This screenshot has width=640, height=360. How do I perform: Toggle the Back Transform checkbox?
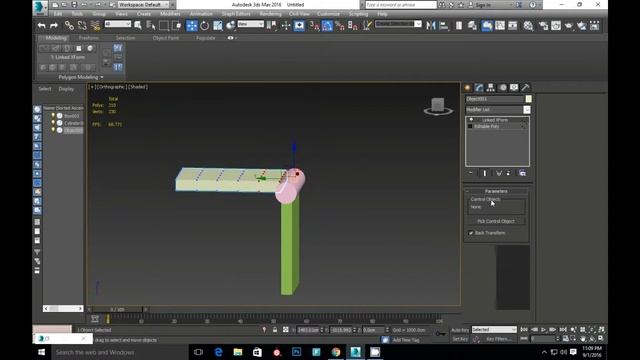[471, 233]
